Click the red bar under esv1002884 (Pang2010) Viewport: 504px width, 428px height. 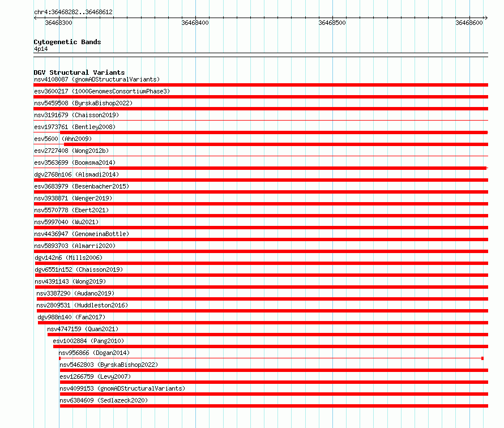tap(271, 346)
